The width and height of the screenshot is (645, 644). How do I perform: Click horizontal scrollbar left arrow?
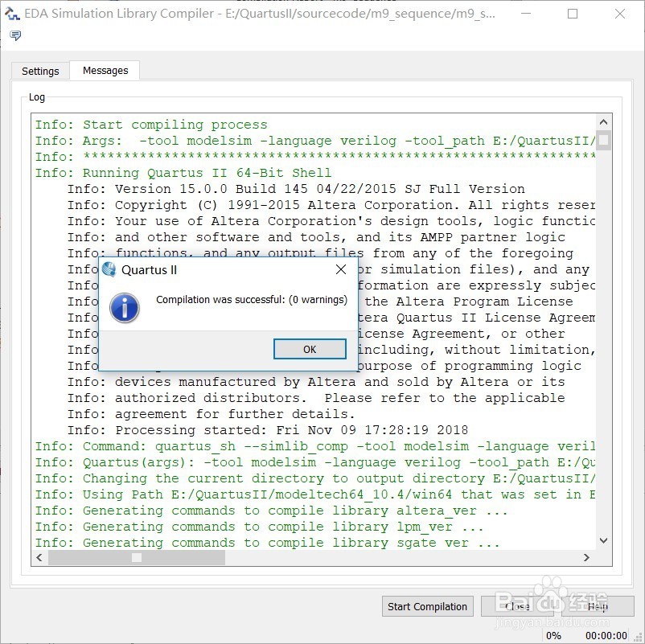tap(39, 558)
